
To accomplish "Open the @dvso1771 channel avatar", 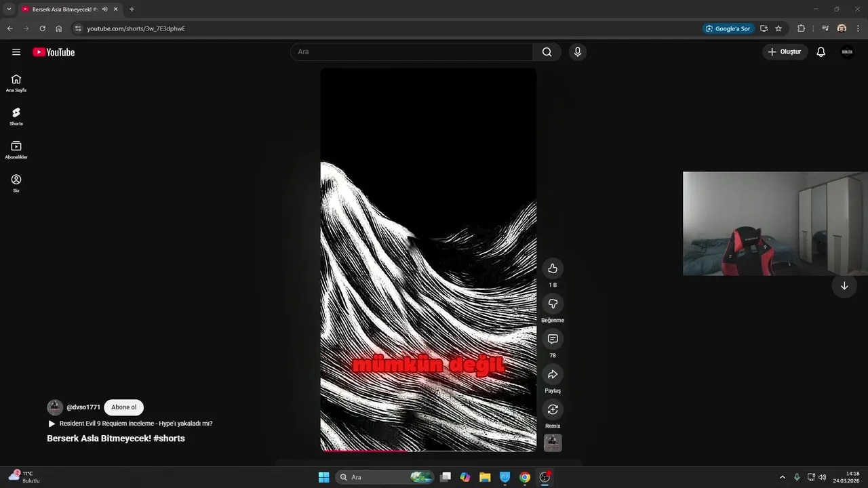I will click(55, 407).
